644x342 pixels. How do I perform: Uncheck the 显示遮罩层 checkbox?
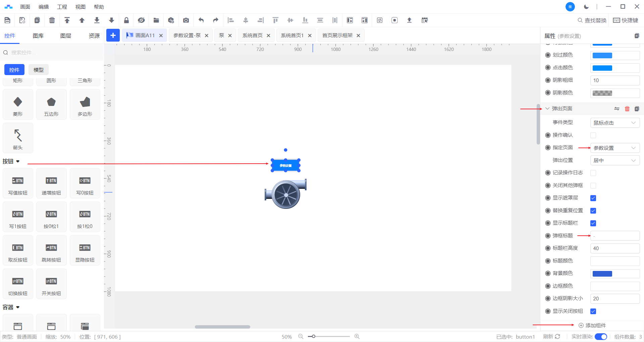(x=593, y=198)
